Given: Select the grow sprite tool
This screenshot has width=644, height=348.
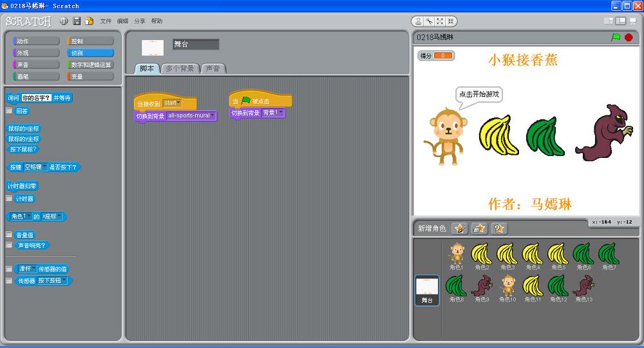Looking at the screenshot, I should [440, 21].
